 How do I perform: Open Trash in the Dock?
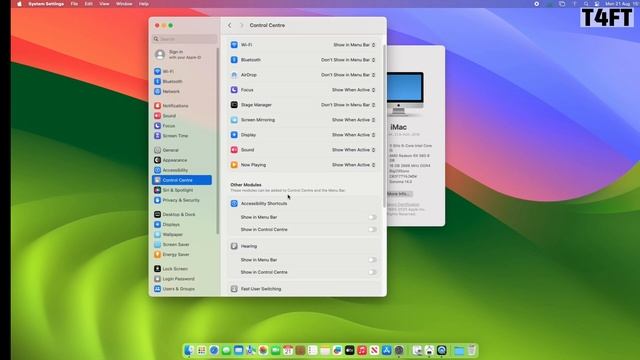(471, 350)
